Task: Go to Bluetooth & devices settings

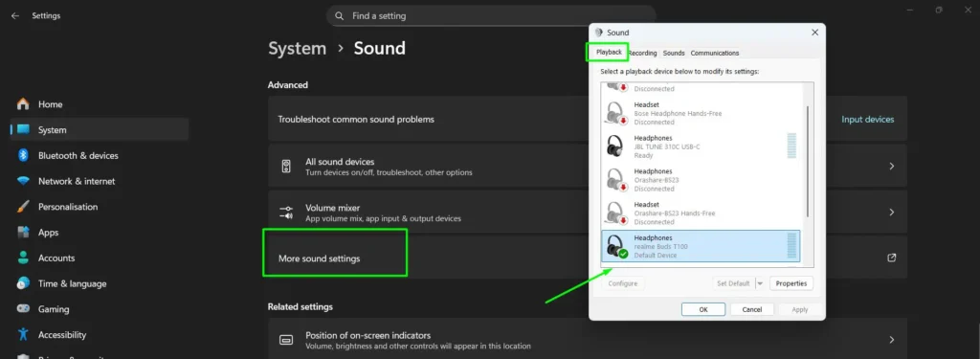Action: pyautogui.click(x=78, y=155)
